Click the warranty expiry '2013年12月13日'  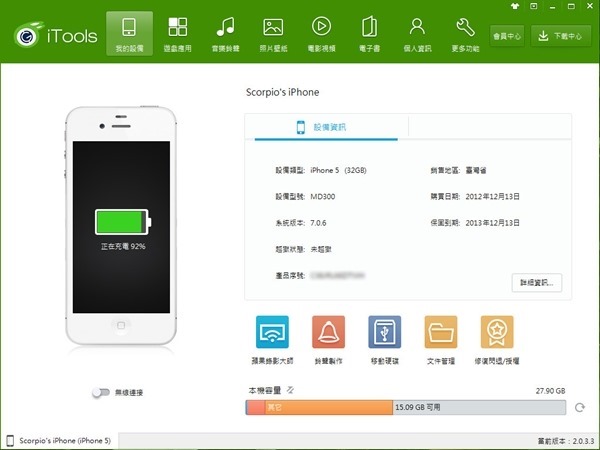pyautogui.click(x=492, y=223)
